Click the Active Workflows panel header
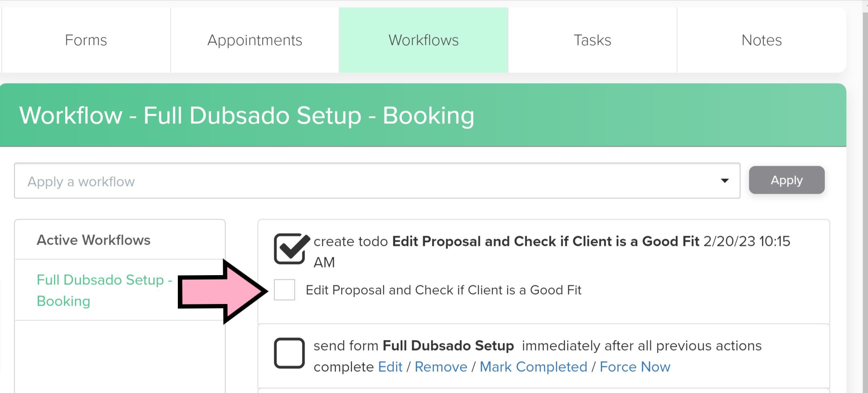868x393 pixels. point(94,240)
